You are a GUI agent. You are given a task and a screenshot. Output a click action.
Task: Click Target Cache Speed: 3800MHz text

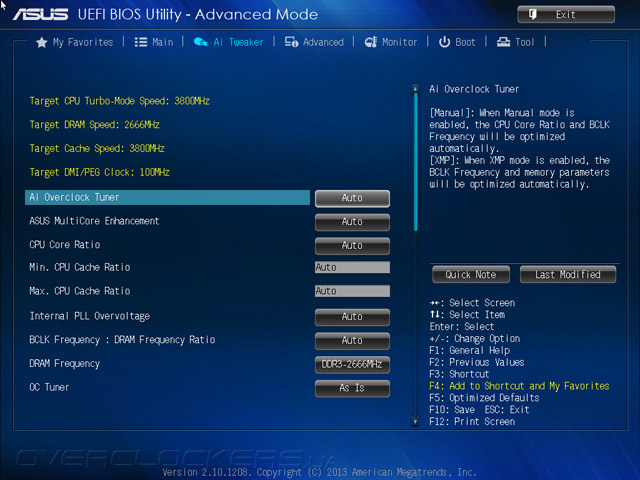(x=97, y=149)
